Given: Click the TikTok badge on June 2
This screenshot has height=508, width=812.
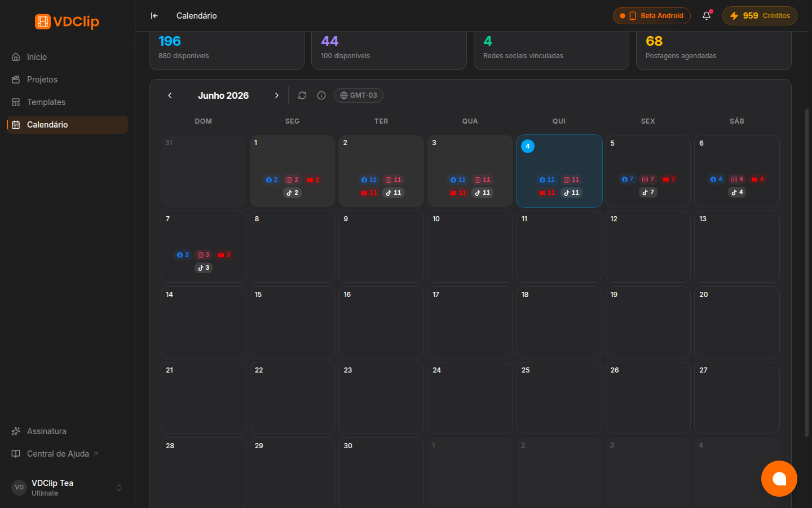Looking at the screenshot, I should point(394,193).
